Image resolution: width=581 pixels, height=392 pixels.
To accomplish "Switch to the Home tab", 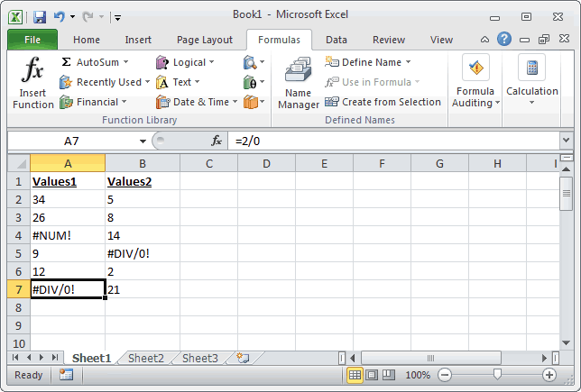I will [87, 40].
